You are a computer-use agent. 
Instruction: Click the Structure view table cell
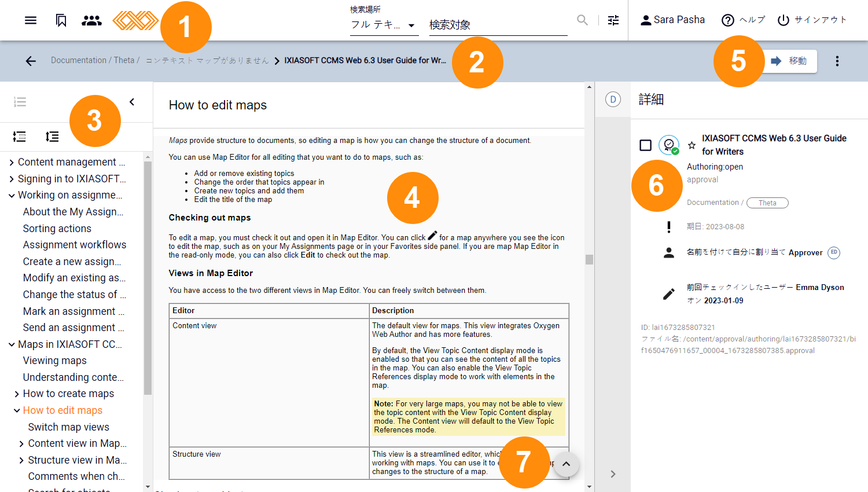(x=269, y=463)
